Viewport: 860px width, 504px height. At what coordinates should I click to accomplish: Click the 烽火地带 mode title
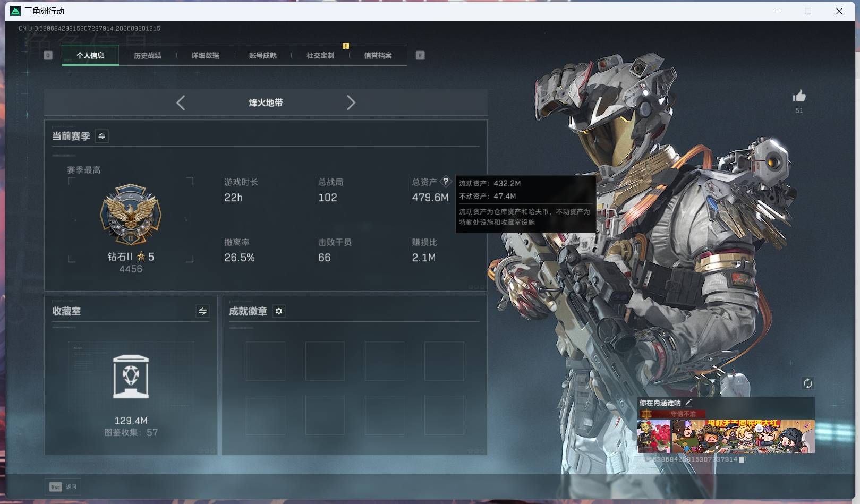point(266,102)
